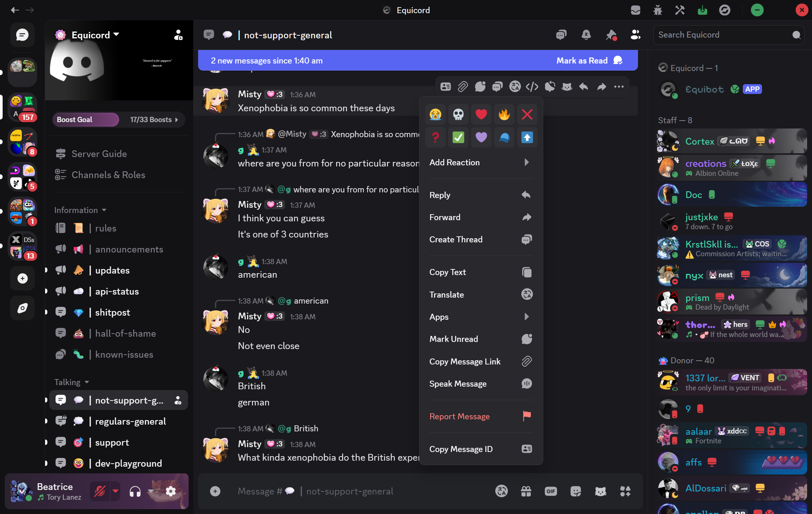The image size is (812, 514).
Task: React with the fire emoji
Action: [504, 114]
